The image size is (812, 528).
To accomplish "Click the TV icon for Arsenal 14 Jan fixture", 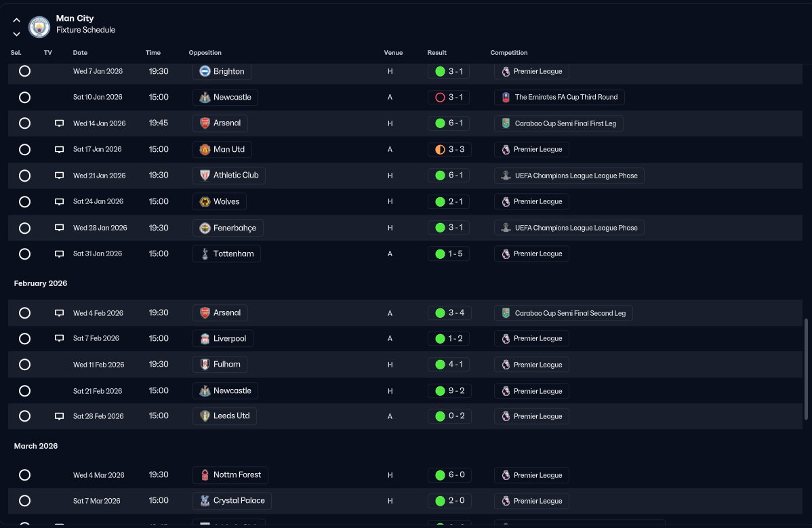I will (60, 123).
